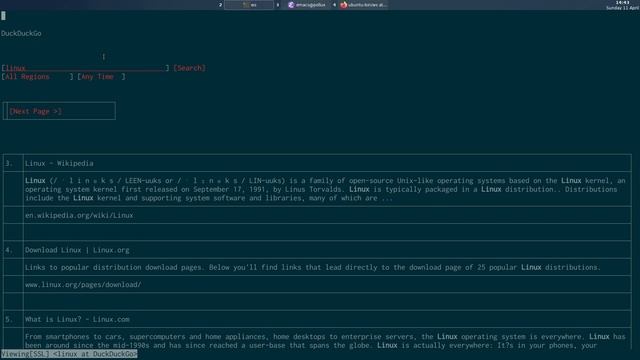The image size is (640, 360).
Task: Open the Download Linux | Linux.org result
Action: 77,250
